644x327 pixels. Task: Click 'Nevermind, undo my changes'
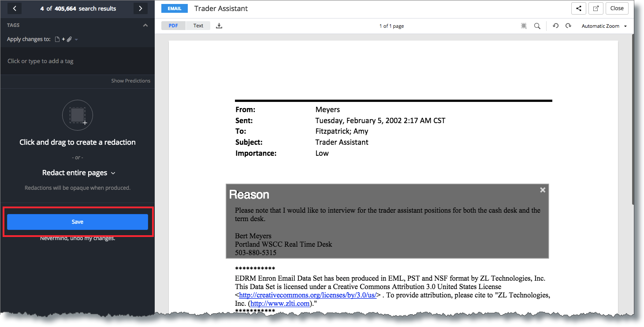point(78,238)
